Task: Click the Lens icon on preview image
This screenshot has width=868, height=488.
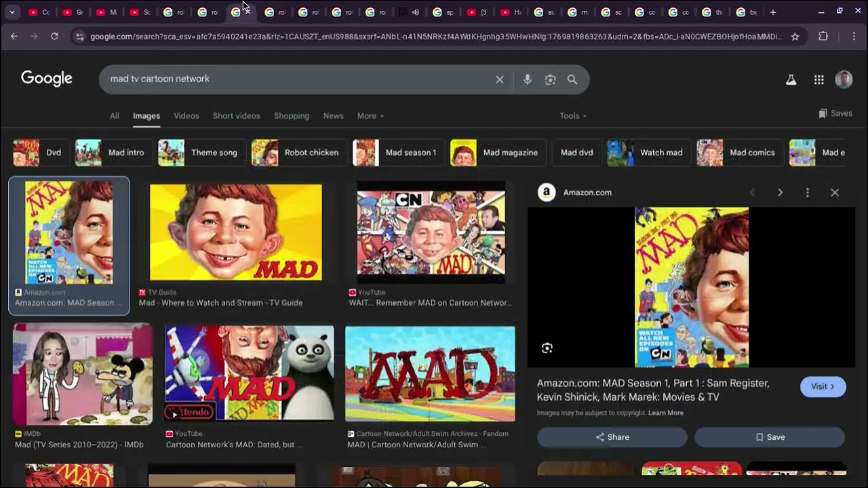Action: (x=547, y=348)
